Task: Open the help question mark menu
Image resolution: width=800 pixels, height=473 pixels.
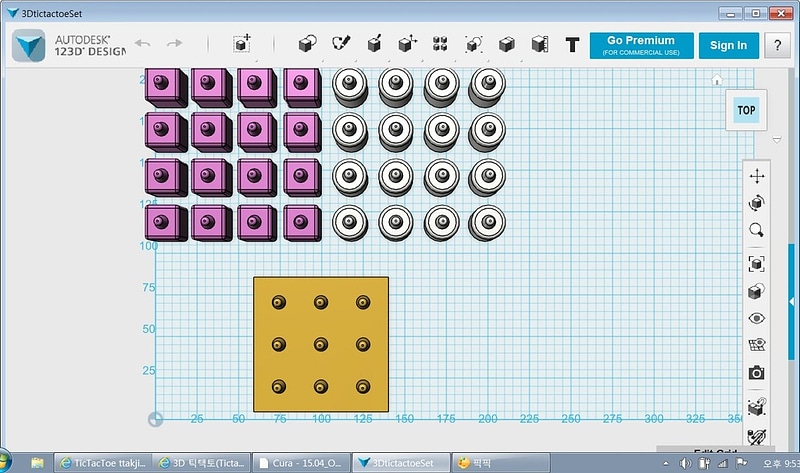Action: [x=777, y=45]
